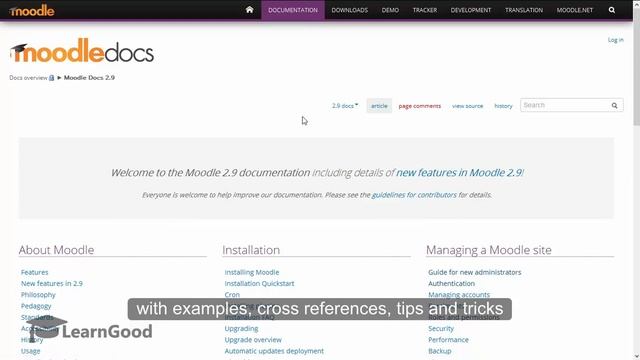Image resolution: width=640 pixels, height=360 pixels.
Task: Open the Installation Quickstart link
Action: point(259,283)
